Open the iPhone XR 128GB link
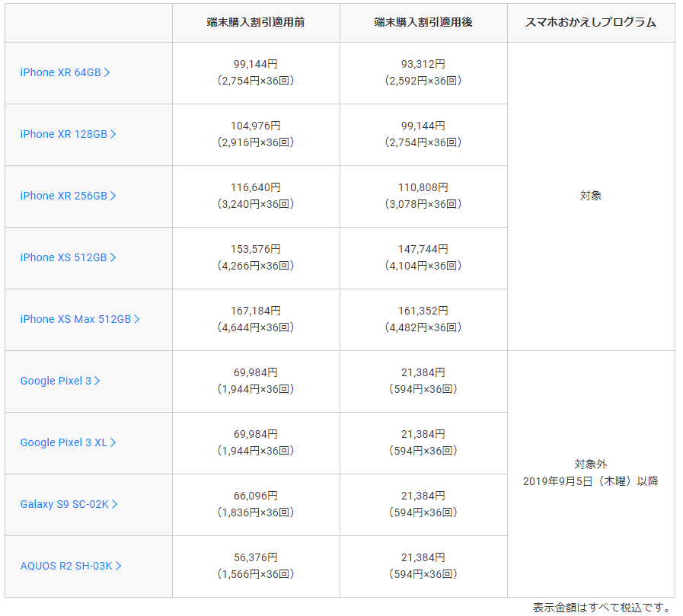683x616 pixels. point(68,134)
